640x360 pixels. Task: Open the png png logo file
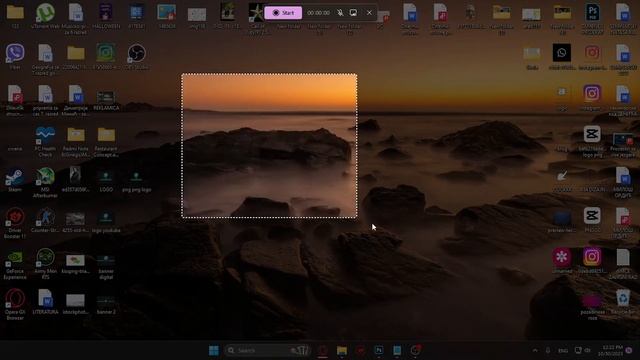(137, 180)
